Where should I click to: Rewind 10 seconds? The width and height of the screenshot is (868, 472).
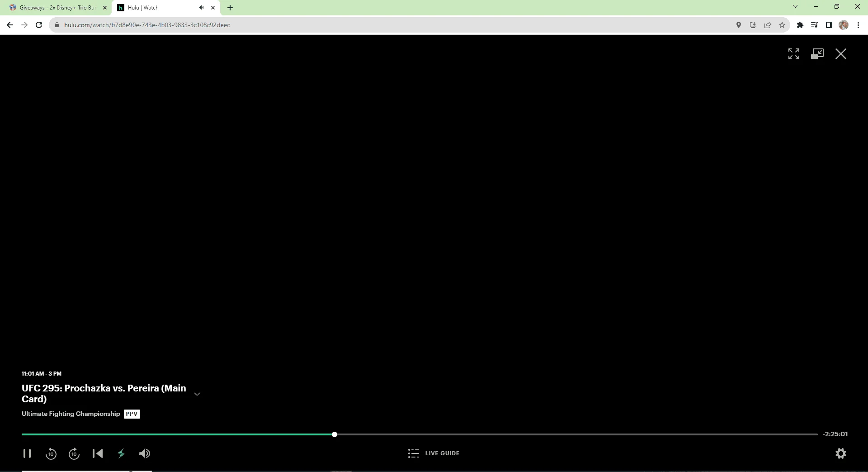51,453
